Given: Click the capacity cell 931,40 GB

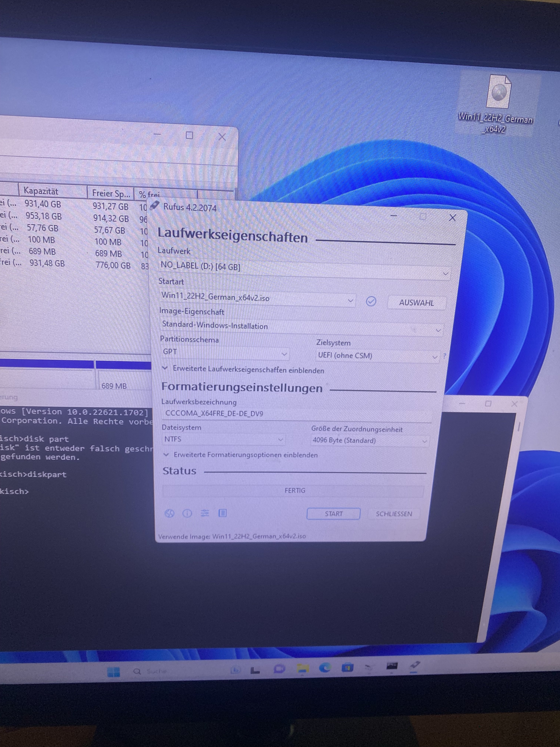Looking at the screenshot, I should point(43,204).
